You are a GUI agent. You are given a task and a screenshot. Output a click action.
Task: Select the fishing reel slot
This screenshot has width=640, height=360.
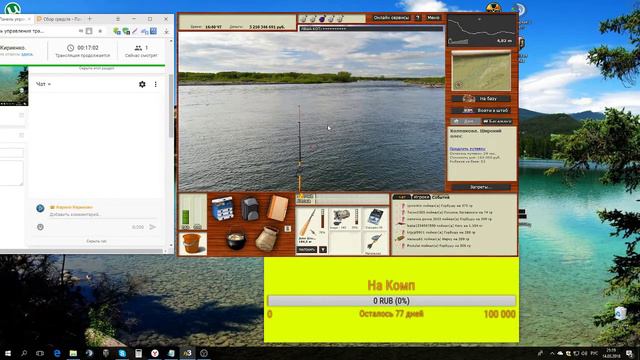pos(344,219)
